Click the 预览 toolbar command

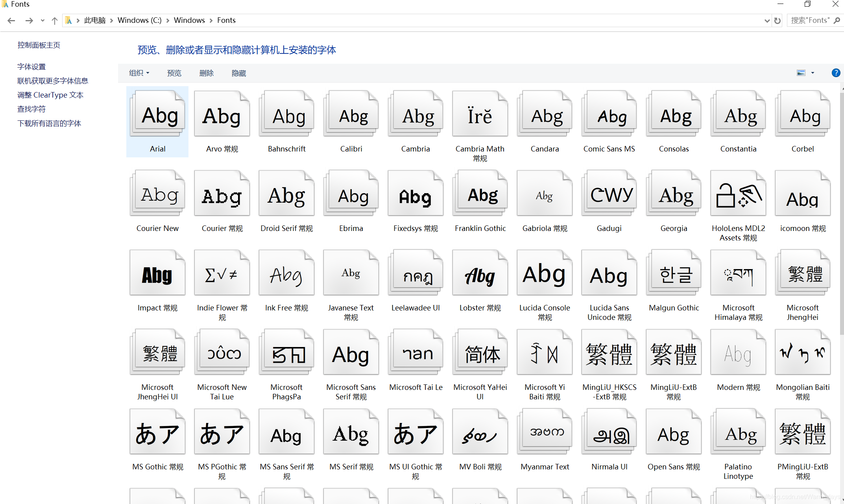pyautogui.click(x=174, y=73)
